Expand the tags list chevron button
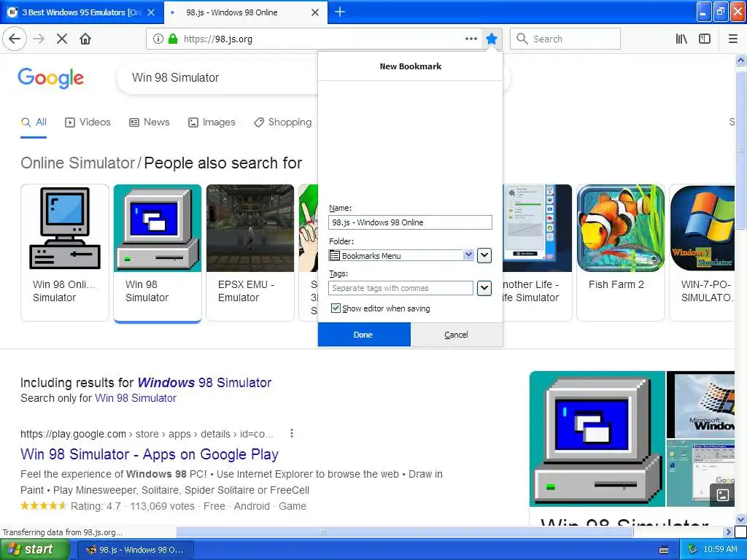Viewport: 747px width, 560px height. click(484, 288)
